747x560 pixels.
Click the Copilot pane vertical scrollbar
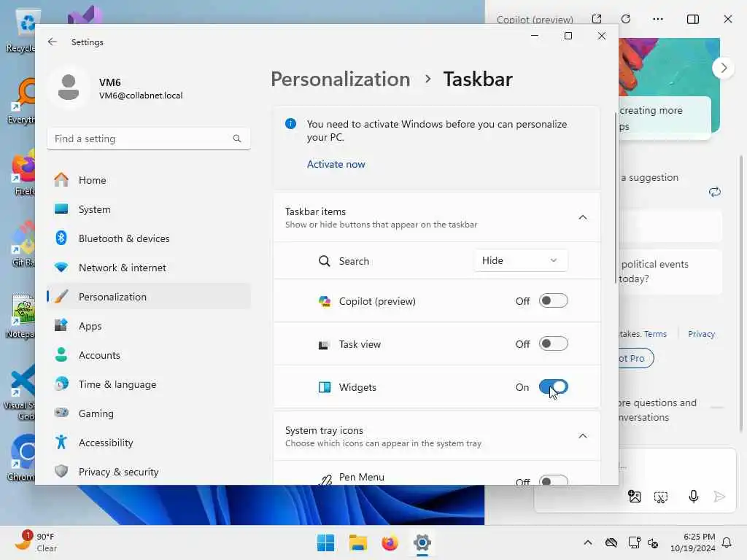click(x=741, y=293)
